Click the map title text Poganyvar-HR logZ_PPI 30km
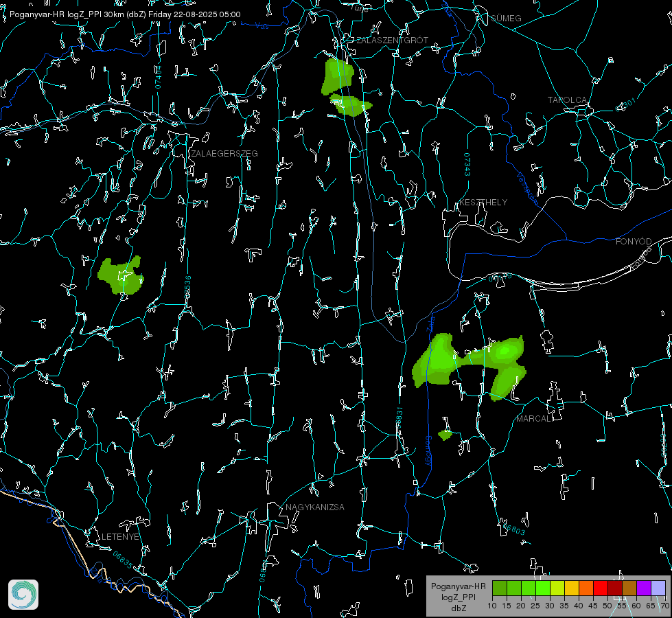The height and width of the screenshot is (618, 672). click(x=67, y=14)
